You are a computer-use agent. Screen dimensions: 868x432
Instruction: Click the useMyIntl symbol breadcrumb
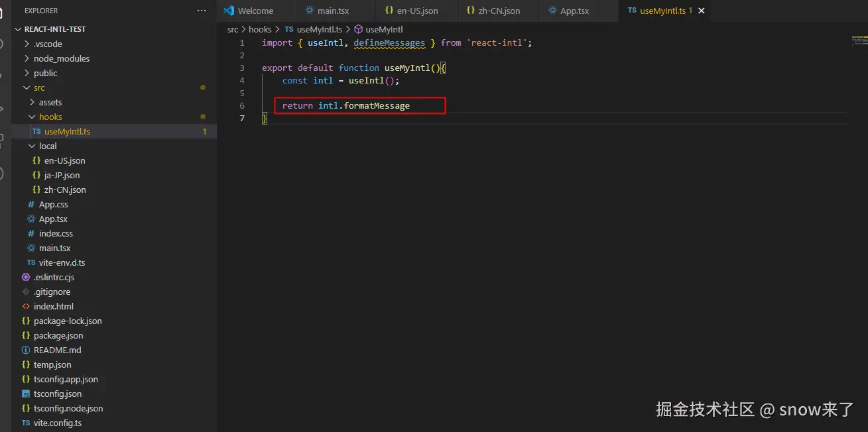(383, 29)
